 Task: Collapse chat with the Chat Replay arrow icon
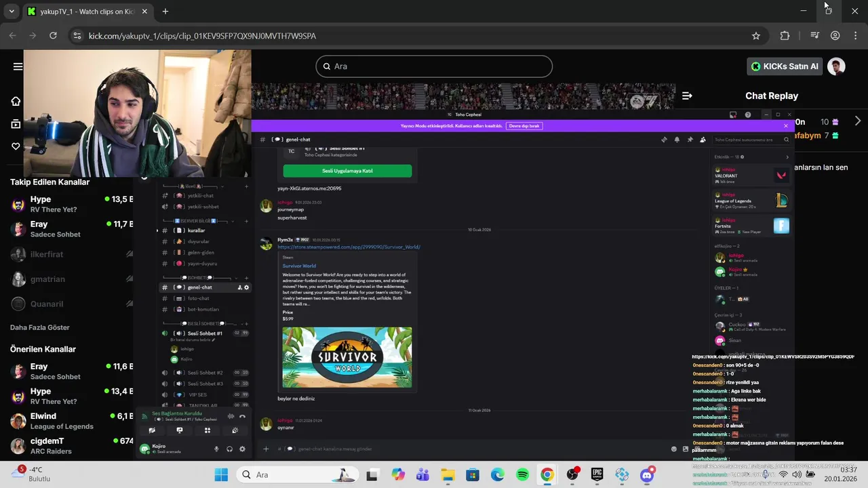(687, 96)
